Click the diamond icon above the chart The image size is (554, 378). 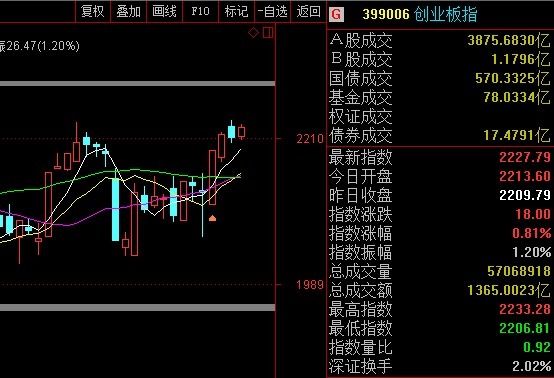coord(253,33)
